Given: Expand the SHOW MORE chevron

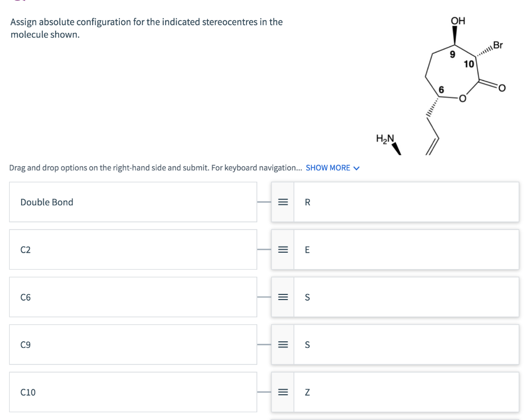Looking at the screenshot, I should pyautogui.click(x=356, y=167).
